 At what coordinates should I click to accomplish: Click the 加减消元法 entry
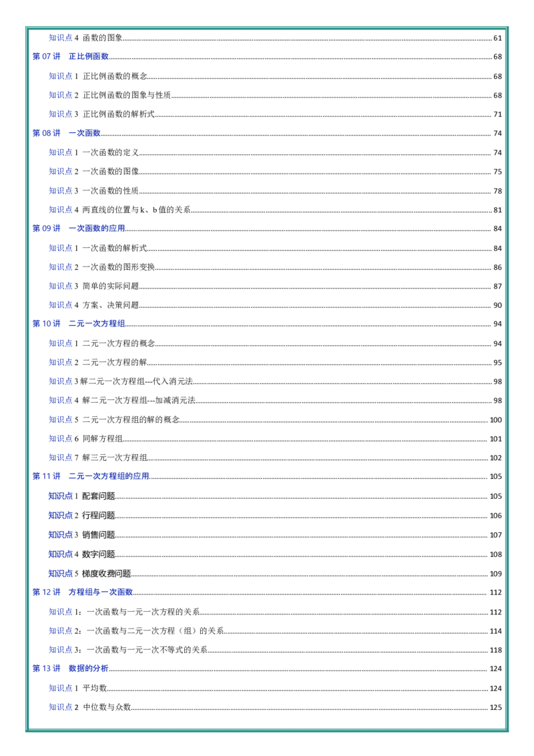pos(275,400)
